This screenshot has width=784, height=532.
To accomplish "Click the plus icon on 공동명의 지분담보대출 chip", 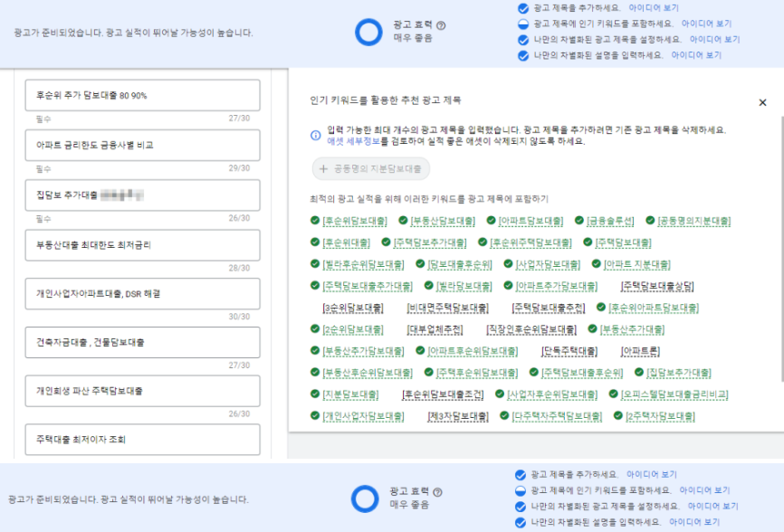I will pyautogui.click(x=323, y=169).
